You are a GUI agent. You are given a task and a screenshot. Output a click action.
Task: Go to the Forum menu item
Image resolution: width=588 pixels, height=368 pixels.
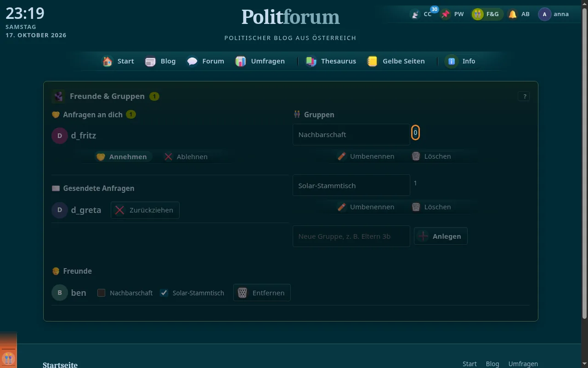click(205, 61)
